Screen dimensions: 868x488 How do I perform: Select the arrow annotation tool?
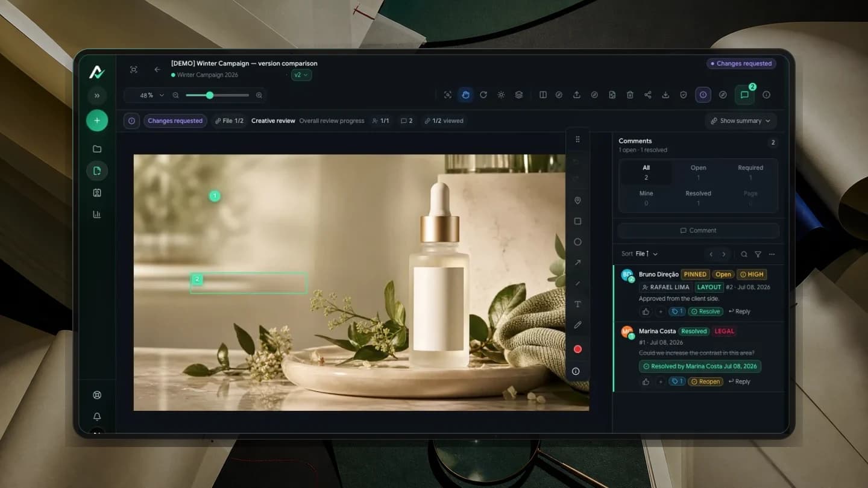[577, 263]
